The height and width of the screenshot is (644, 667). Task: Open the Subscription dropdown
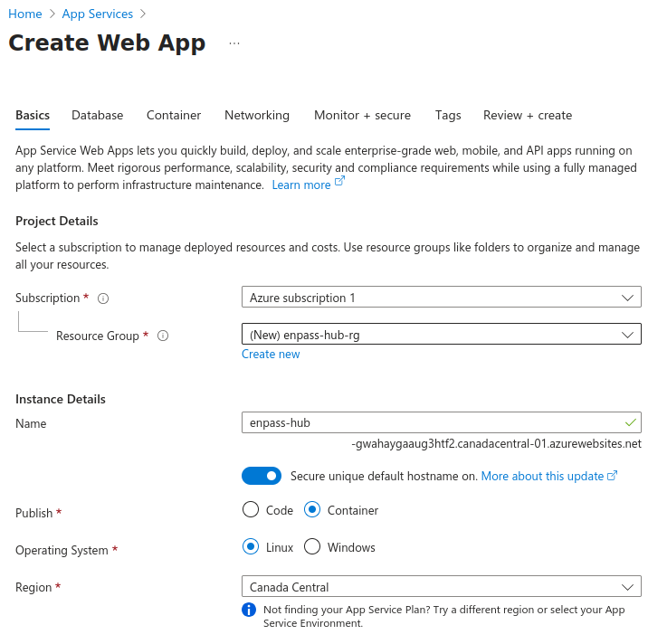click(x=441, y=298)
